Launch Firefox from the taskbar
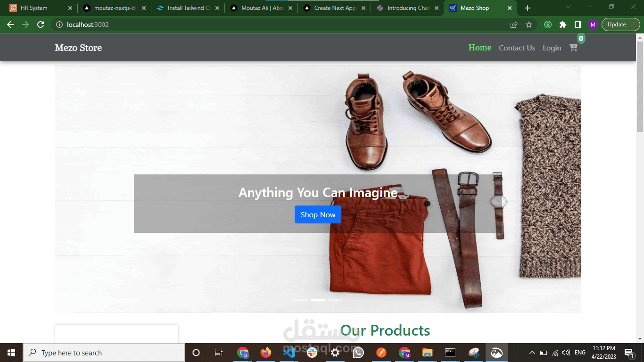The height and width of the screenshot is (362, 644). point(266,353)
